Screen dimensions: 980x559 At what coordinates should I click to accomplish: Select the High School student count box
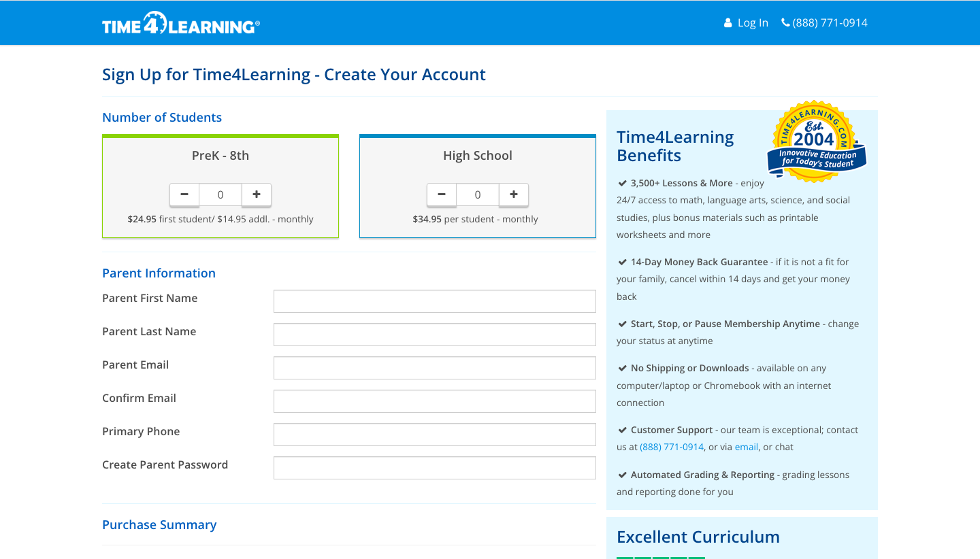coord(478,194)
